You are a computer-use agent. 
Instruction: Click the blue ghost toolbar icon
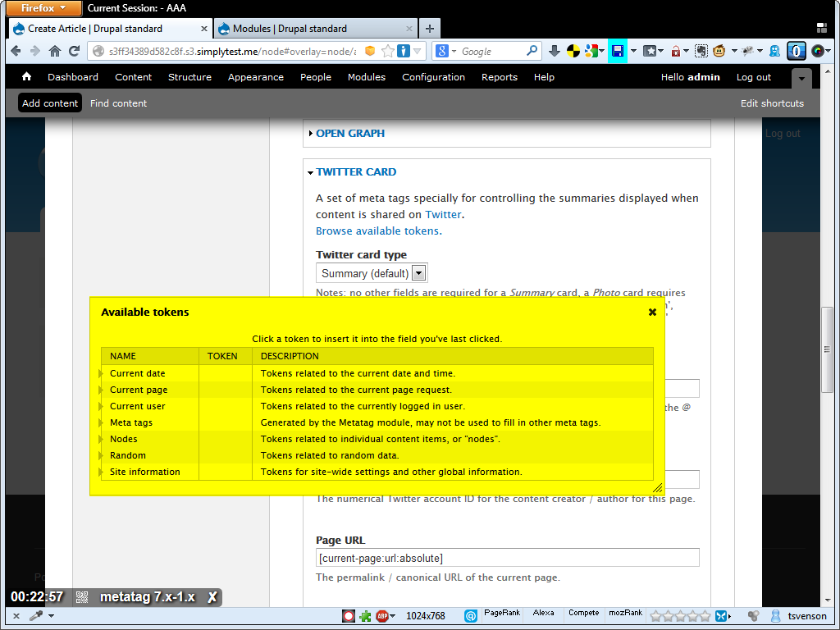(x=774, y=51)
